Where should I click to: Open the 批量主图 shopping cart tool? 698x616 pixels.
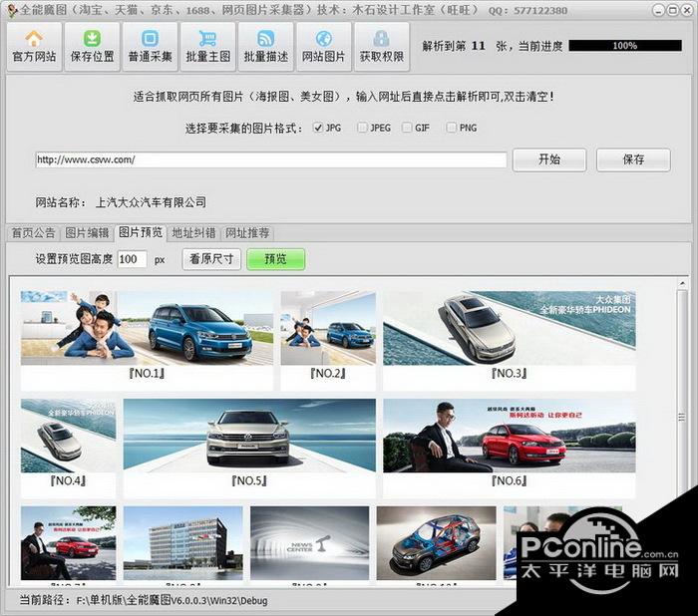point(207,47)
